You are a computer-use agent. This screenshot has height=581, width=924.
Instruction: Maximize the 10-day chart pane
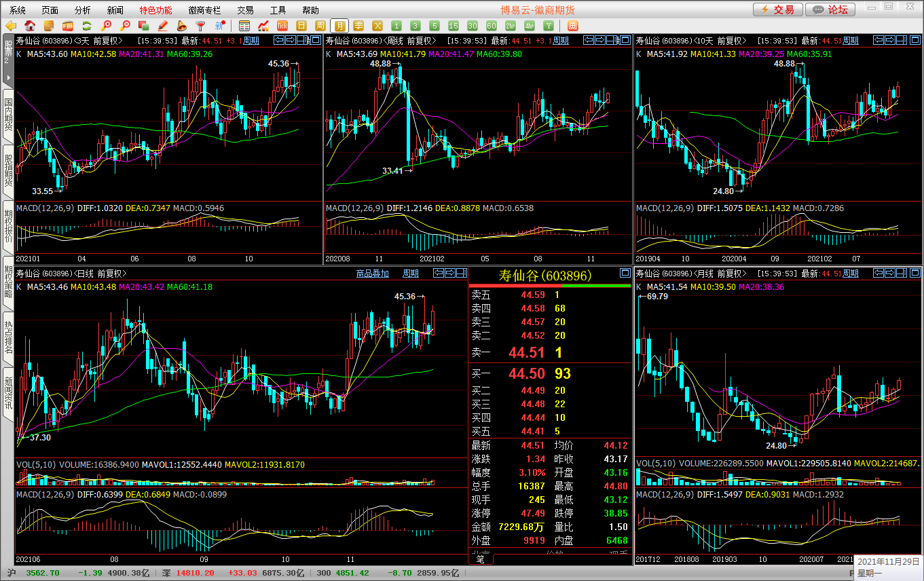pyautogui.click(x=914, y=40)
